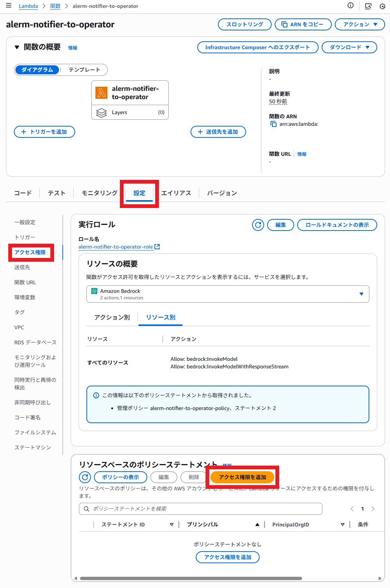Select the ダイアグラム view toggle

pyautogui.click(x=37, y=70)
